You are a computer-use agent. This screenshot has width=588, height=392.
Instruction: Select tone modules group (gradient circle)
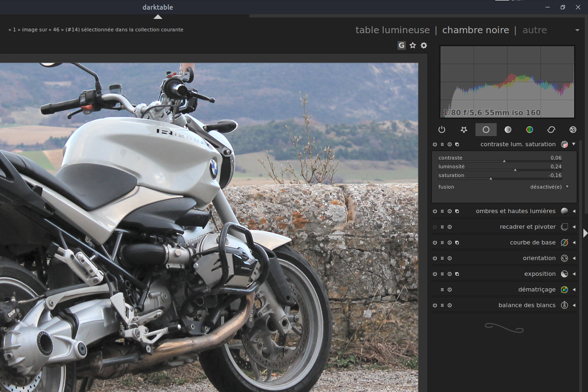point(508,130)
